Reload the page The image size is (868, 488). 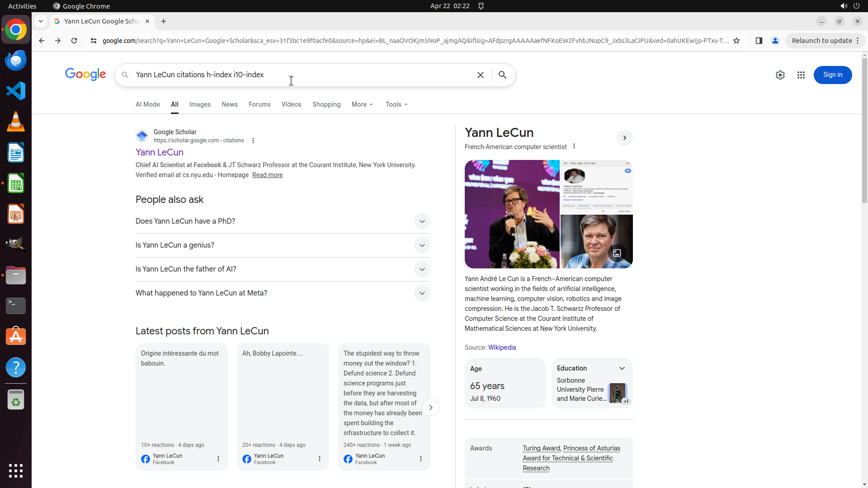pos(74,41)
